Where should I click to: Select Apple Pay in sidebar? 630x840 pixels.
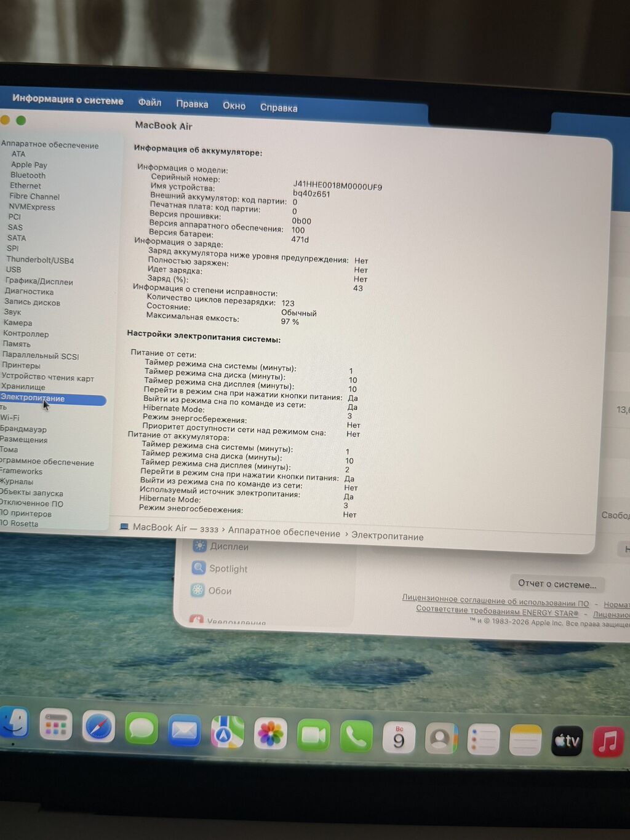pos(29,165)
